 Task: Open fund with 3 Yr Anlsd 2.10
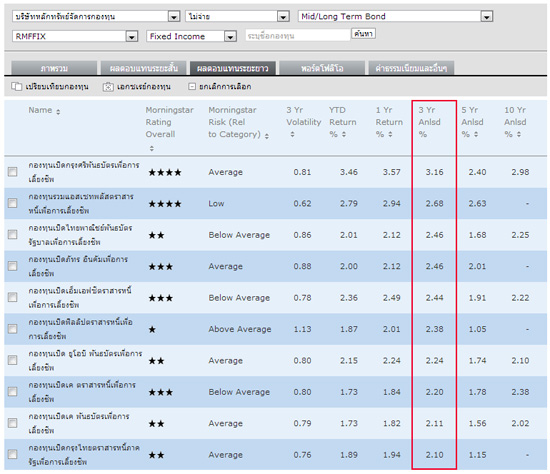coord(84,455)
